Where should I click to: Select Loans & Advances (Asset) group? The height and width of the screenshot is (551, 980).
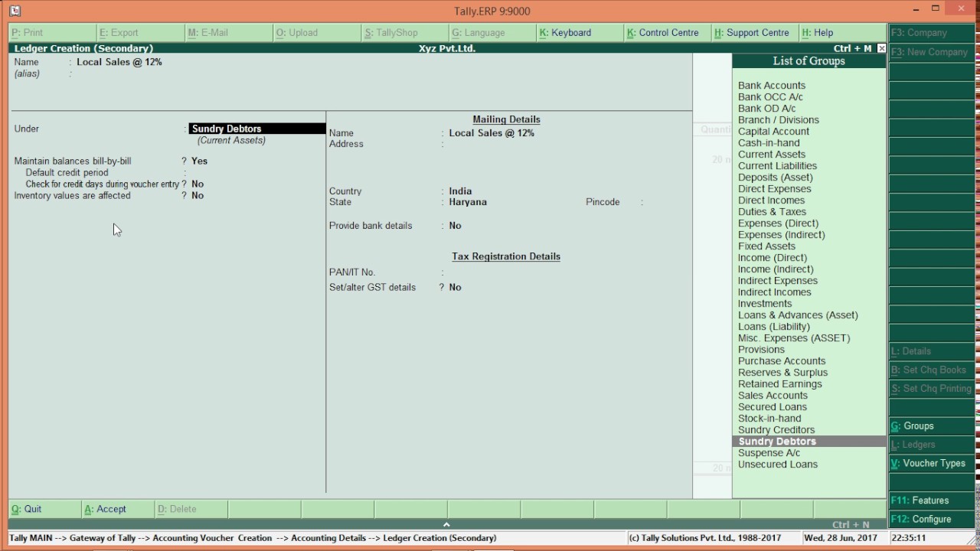pyautogui.click(x=798, y=315)
